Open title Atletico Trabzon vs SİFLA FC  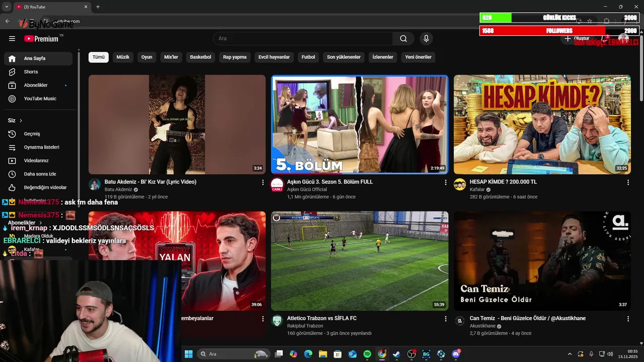coord(322,318)
